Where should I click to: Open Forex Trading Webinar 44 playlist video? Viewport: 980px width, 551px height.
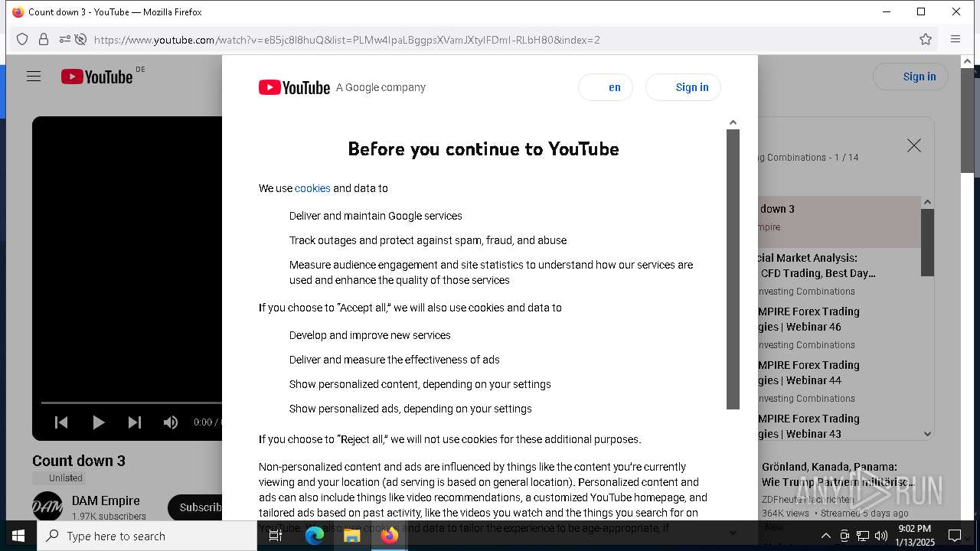[839, 382]
